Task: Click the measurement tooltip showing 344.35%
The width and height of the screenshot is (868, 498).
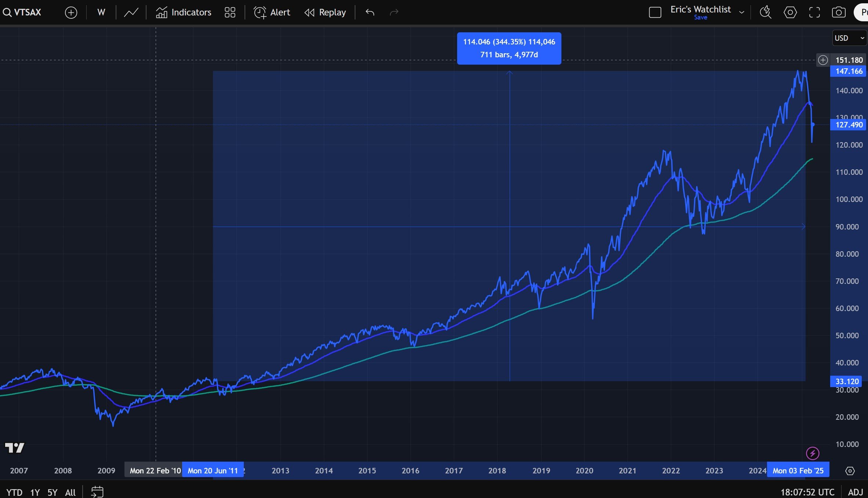Action: pyautogui.click(x=509, y=48)
